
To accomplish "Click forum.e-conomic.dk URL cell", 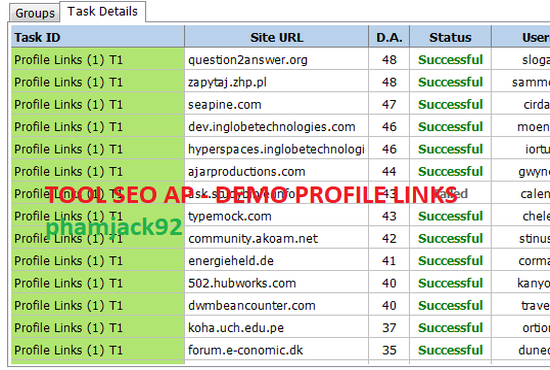I will pyautogui.click(x=276, y=350).
